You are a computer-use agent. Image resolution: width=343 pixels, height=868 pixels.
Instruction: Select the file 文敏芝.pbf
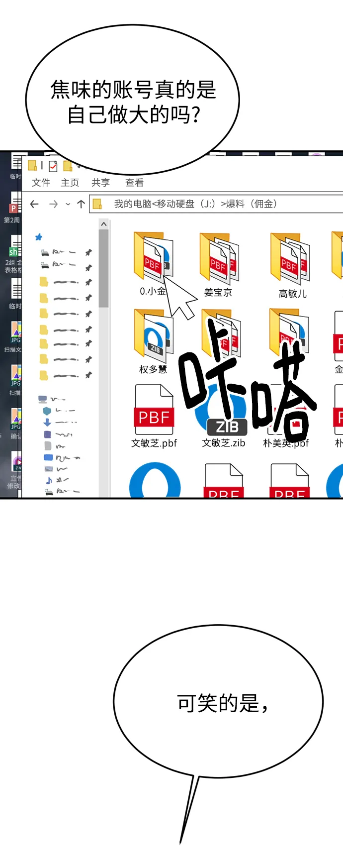coord(154,416)
